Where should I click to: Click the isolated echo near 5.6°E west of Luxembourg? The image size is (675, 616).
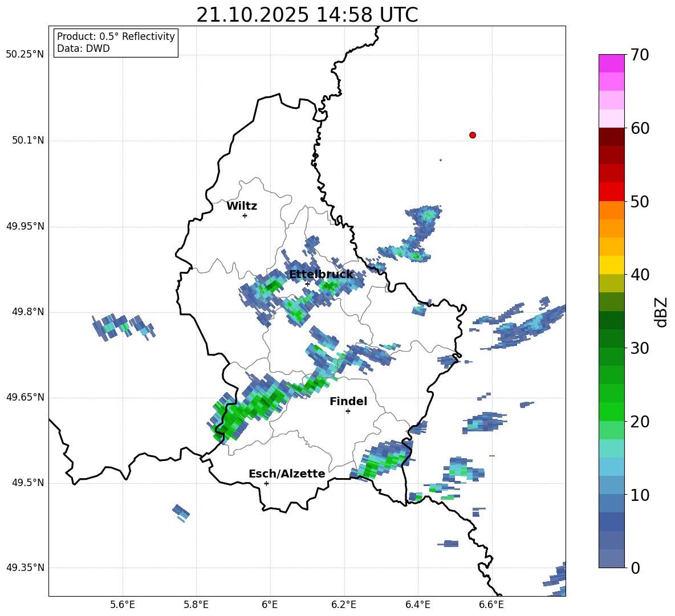point(123,327)
